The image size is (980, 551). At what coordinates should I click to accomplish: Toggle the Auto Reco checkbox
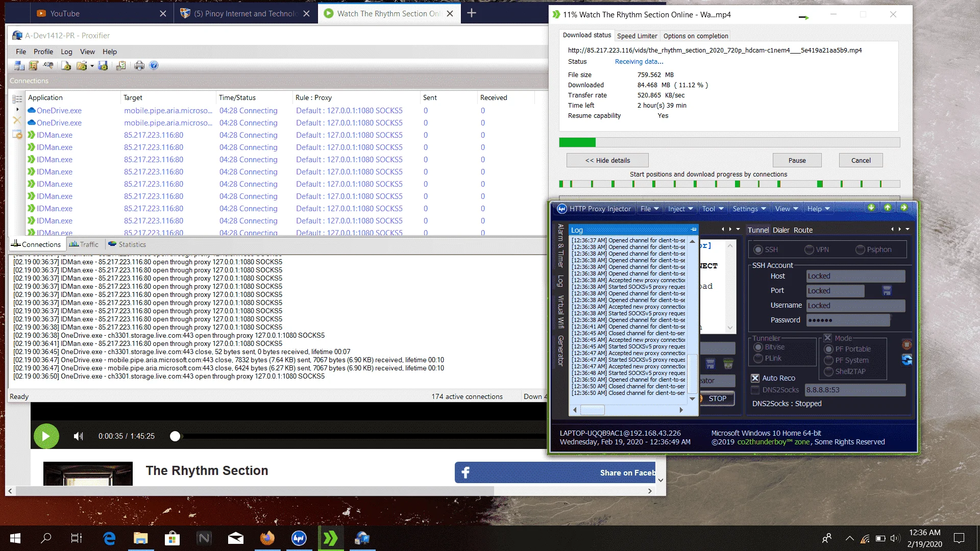[755, 378]
